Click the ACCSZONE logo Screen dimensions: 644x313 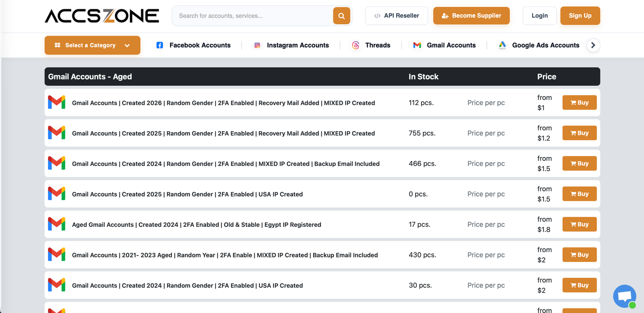pos(102,16)
